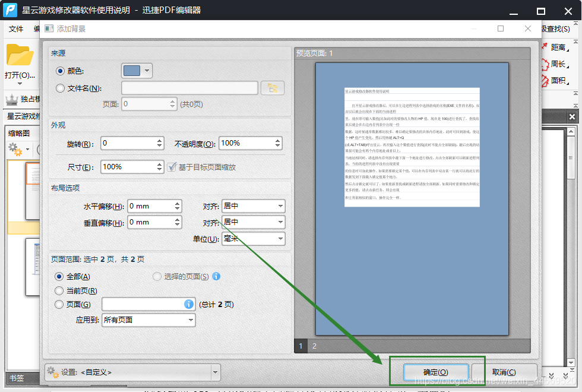Select 当前页 page range radio button
This screenshot has width=582, height=392.
click(x=59, y=290)
